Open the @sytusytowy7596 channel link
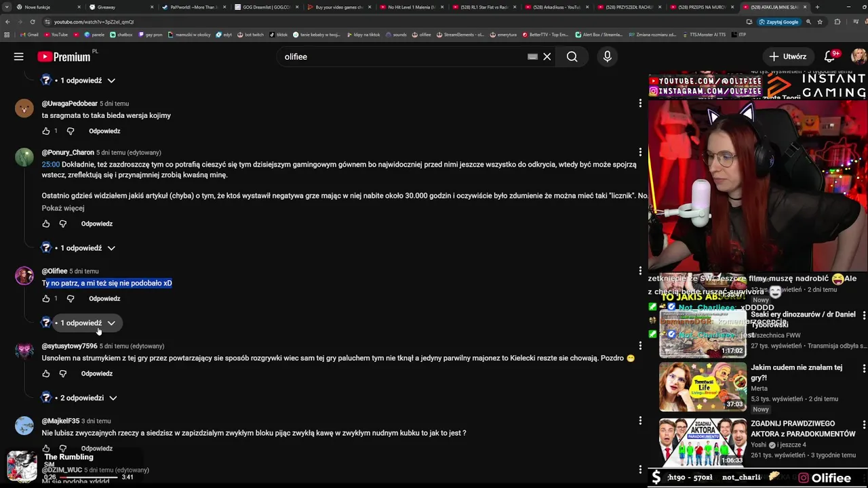Viewport: 868px width, 488px height. 69,346
